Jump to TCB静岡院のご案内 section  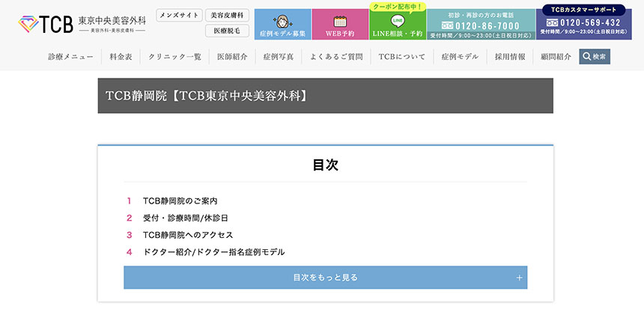pos(180,201)
